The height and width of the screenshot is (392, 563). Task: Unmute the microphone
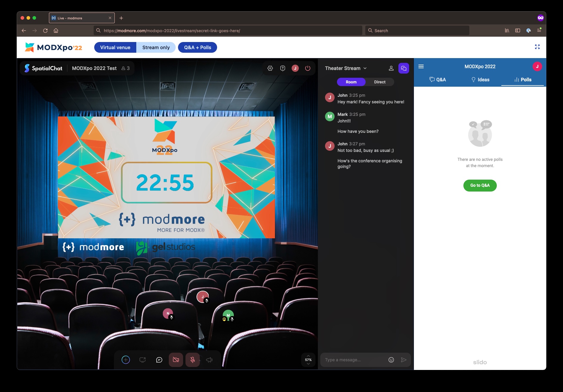coord(193,360)
